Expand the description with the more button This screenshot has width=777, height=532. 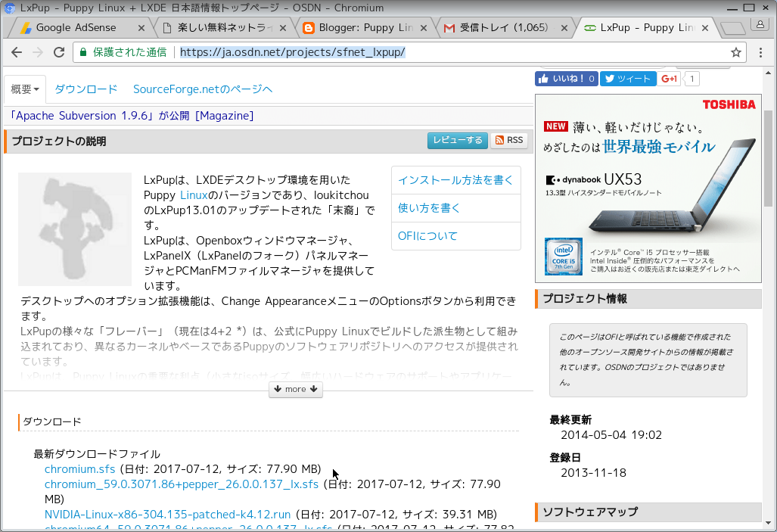tap(296, 389)
